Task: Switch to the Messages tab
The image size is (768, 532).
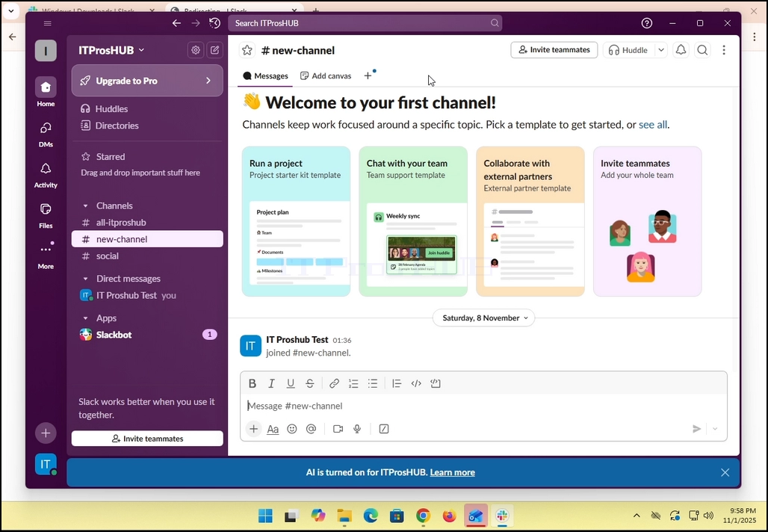Action: pyautogui.click(x=265, y=76)
